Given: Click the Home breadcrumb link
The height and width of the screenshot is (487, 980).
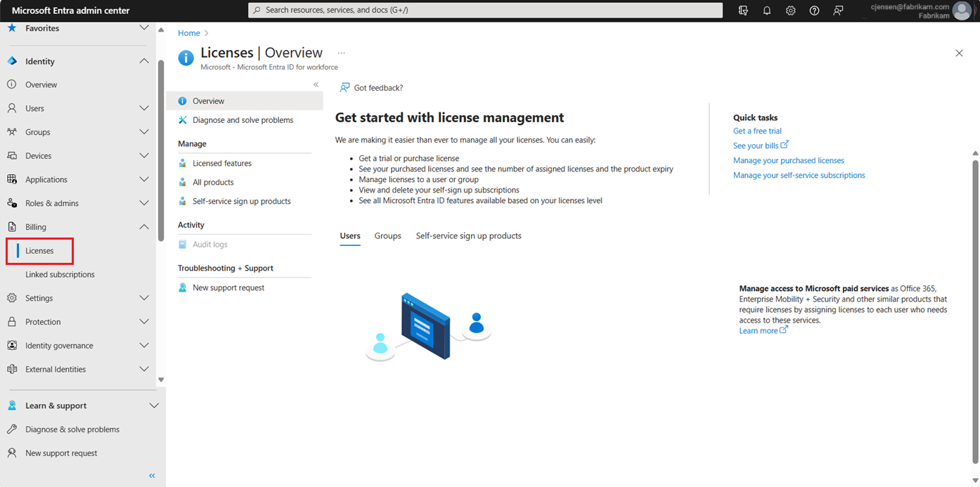Looking at the screenshot, I should [x=189, y=33].
